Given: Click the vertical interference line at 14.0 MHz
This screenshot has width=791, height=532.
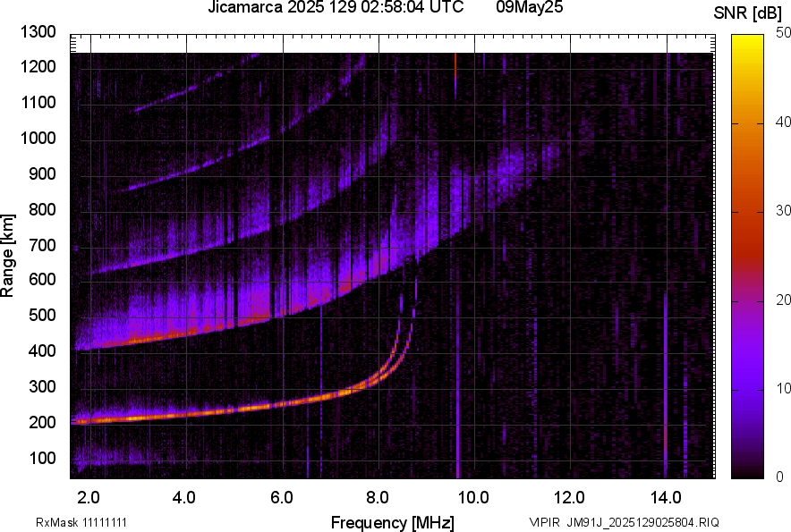Looking at the screenshot, I should pos(666,384).
